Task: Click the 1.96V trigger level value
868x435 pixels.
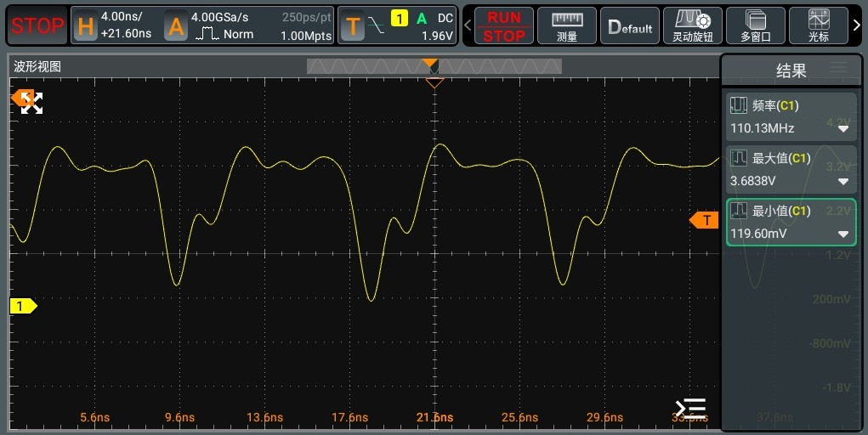Action: (437, 36)
